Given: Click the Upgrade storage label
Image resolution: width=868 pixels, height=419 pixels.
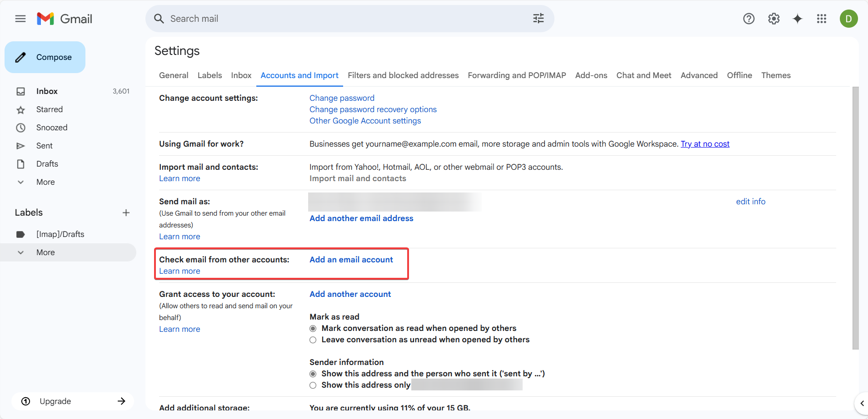Looking at the screenshot, I should [x=55, y=401].
